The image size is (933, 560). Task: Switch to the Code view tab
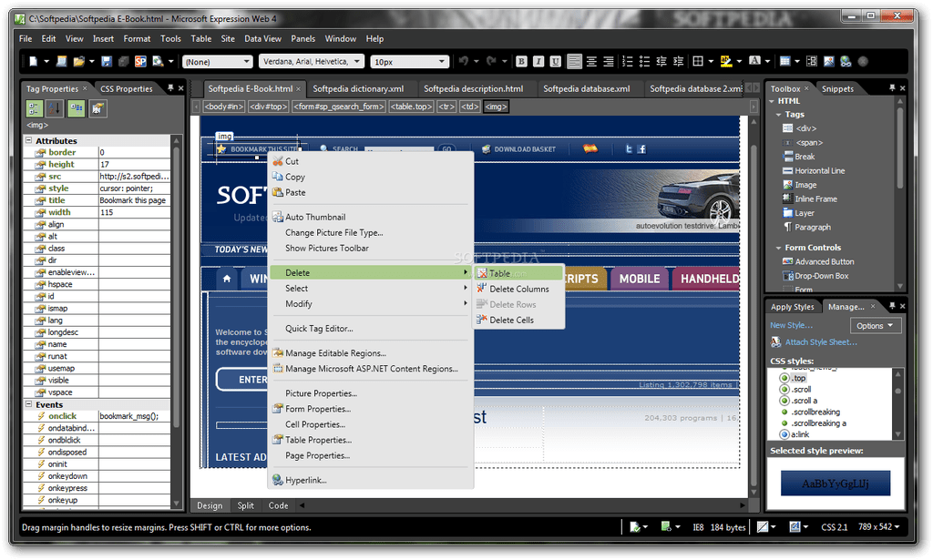278,506
